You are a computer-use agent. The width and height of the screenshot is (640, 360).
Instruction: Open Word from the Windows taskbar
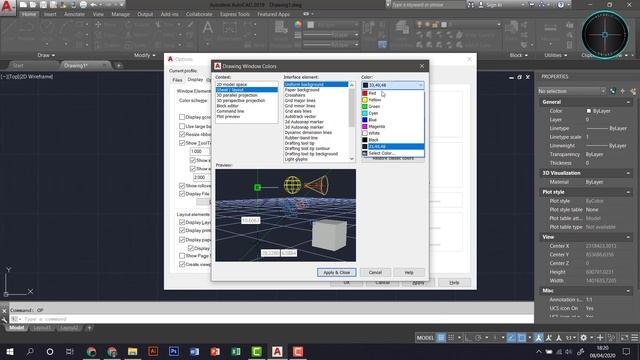click(194, 351)
